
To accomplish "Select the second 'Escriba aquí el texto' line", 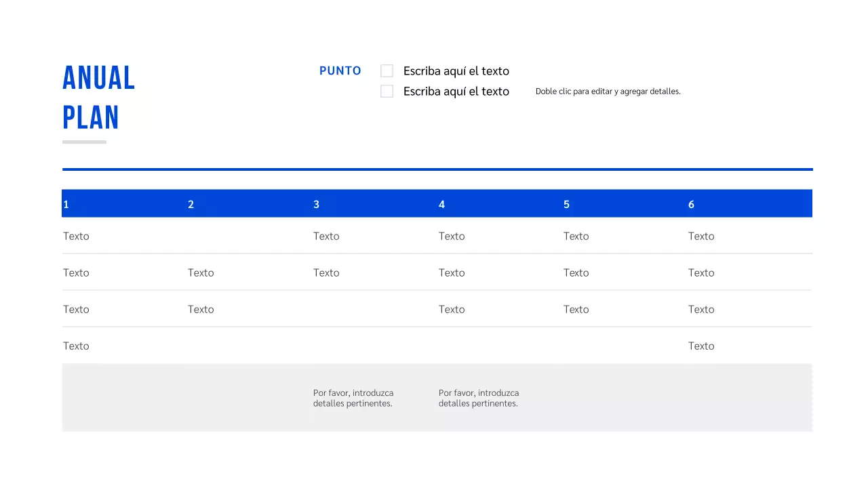I will click(x=456, y=91).
